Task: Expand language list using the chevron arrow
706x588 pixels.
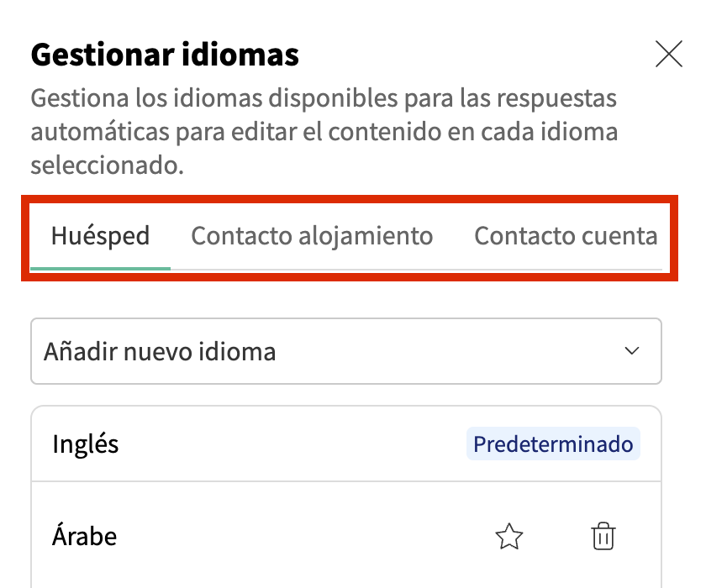Action: coord(633,351)
